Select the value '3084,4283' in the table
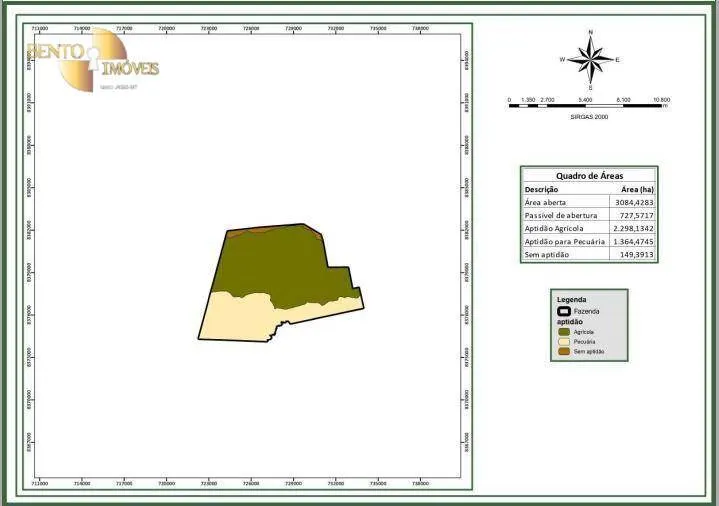 (634, 202)
